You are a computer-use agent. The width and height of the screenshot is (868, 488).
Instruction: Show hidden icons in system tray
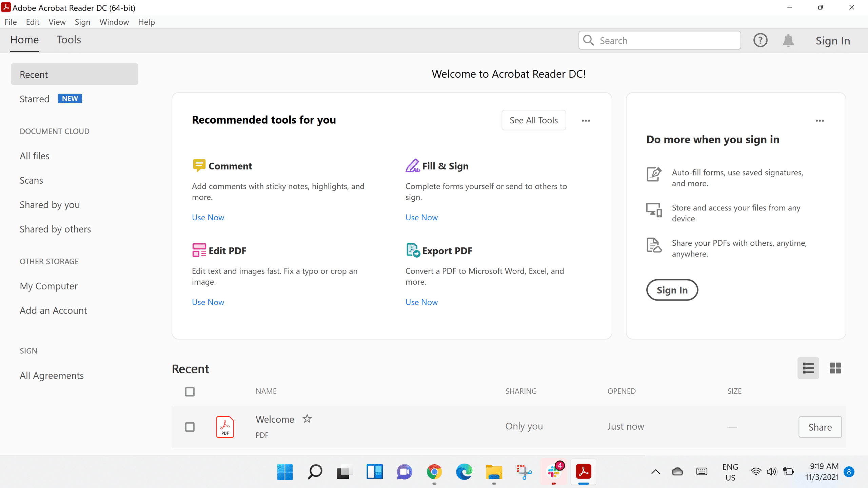tap(655, 472)
